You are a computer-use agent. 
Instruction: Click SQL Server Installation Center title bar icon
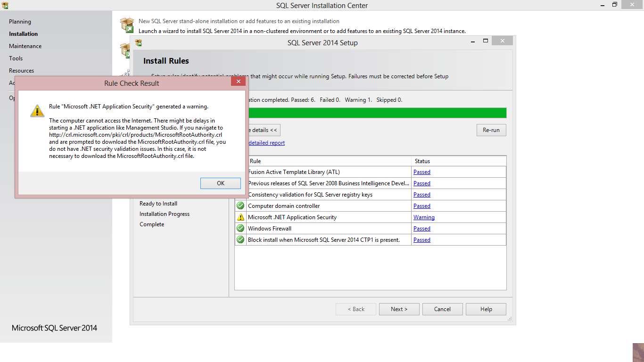(5, 5)
